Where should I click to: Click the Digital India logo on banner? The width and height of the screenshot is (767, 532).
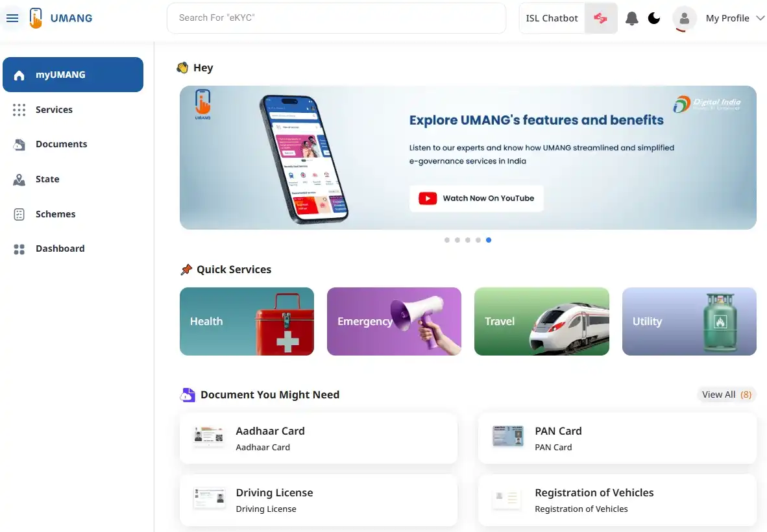point(707,104)
